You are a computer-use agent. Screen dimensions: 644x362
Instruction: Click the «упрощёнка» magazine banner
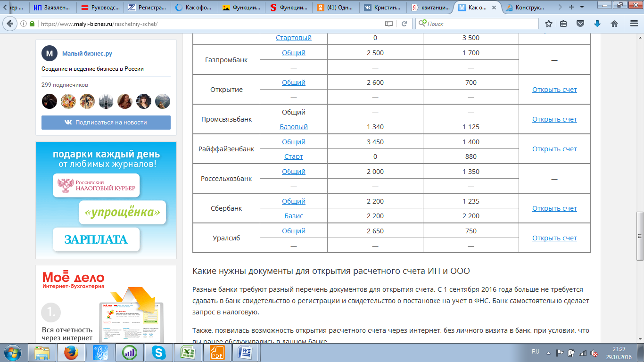pos(123,213)
